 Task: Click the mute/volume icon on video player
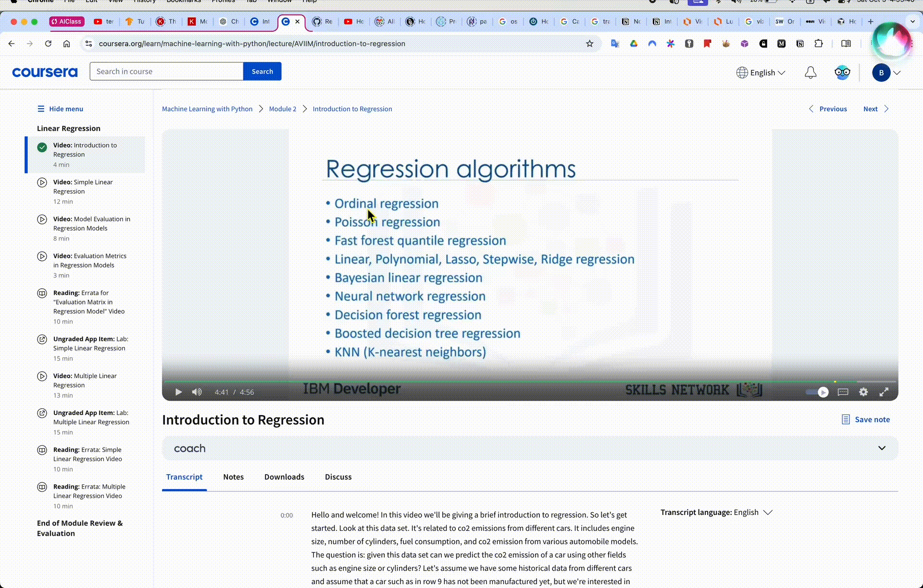197,392
